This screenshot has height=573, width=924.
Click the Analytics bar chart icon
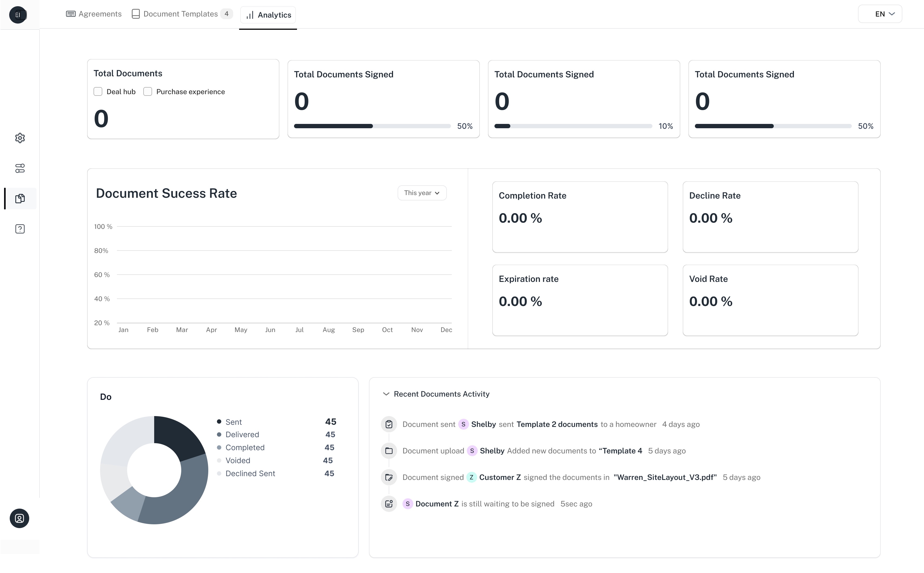tap(250, 15)
